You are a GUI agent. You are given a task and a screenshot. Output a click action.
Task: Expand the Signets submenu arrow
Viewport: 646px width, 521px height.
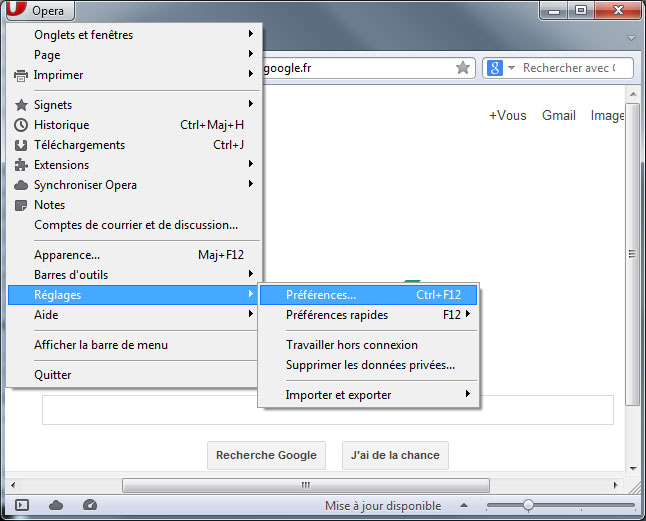[x=250, y=104]
